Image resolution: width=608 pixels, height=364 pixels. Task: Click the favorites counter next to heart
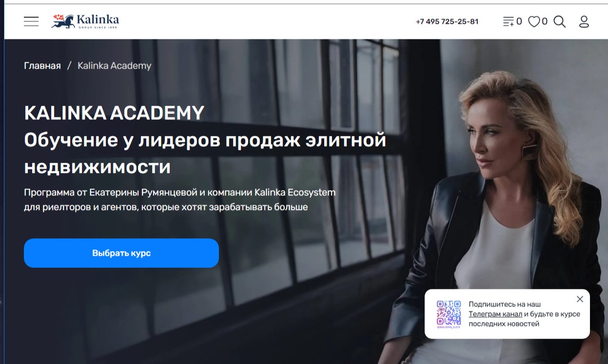click(545, 21)
